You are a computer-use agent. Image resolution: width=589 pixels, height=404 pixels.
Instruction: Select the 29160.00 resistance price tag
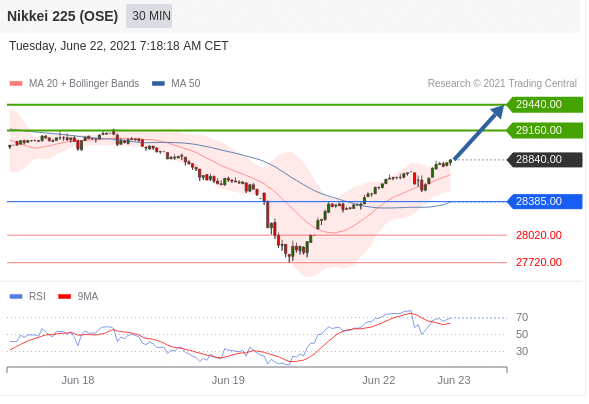pyautogui.click(x=544, y=130)
